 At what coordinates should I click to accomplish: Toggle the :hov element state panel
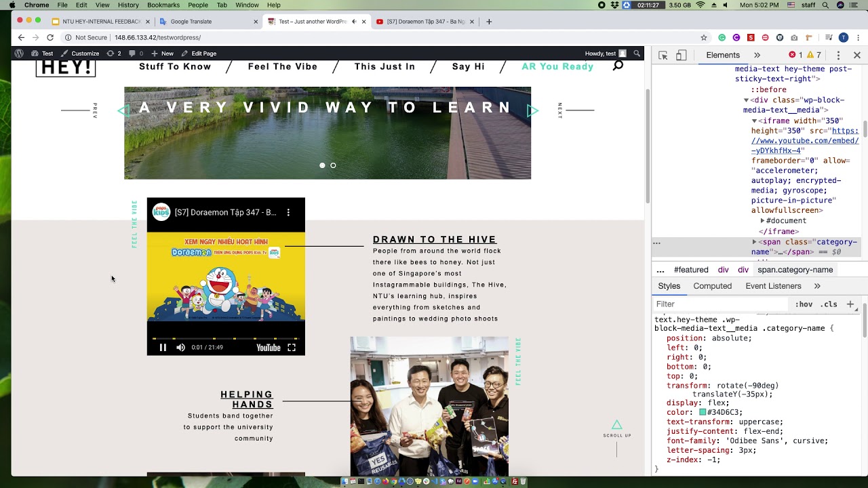[x=804, y=304]
